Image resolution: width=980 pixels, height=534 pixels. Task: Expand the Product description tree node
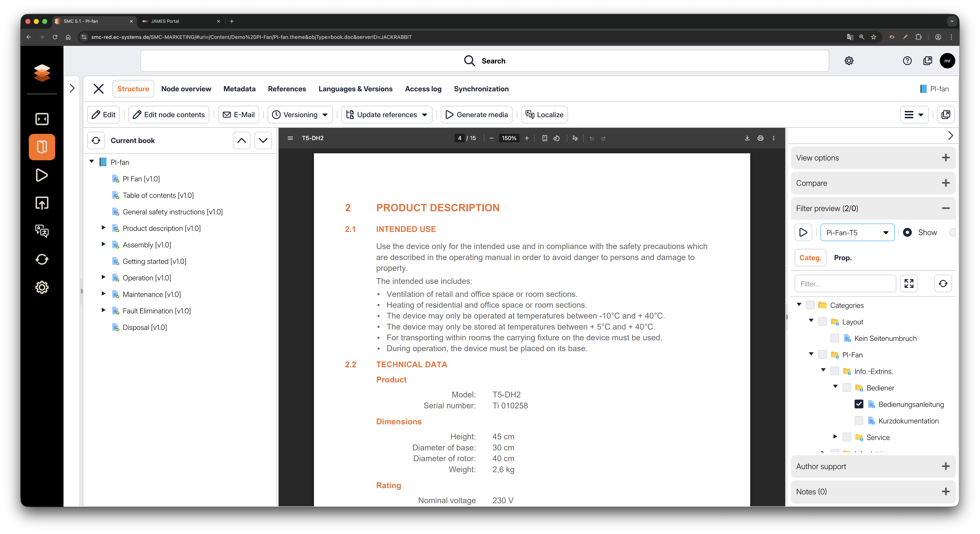coord(103,228)
